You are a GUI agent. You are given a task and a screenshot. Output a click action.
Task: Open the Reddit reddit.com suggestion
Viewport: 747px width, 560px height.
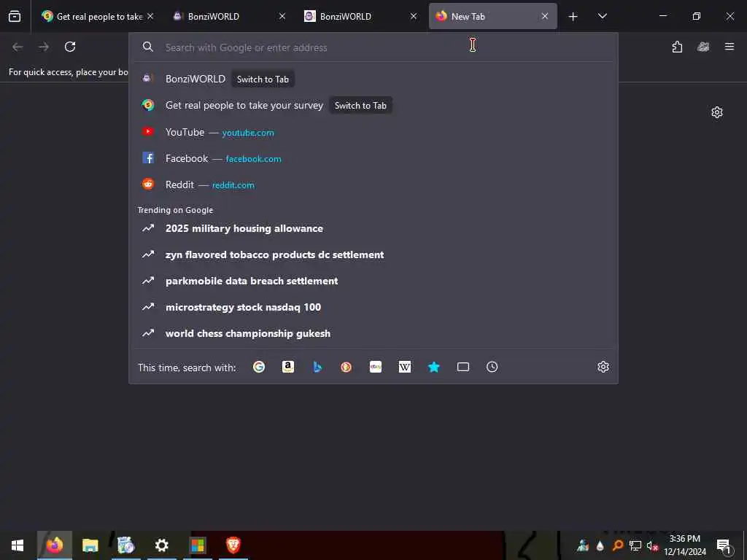click(373, 184)
